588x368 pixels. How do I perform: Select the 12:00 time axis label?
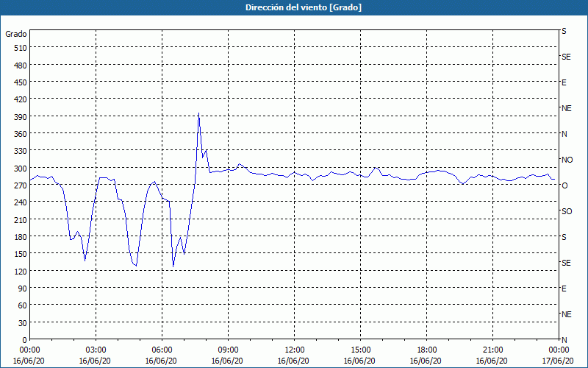click(x=295, y=350)
